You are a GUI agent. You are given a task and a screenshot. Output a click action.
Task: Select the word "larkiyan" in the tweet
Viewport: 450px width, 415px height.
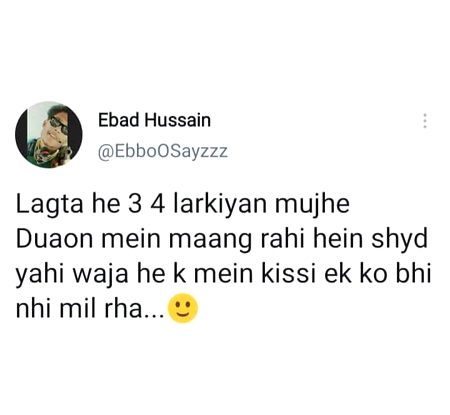pos(220,204)
